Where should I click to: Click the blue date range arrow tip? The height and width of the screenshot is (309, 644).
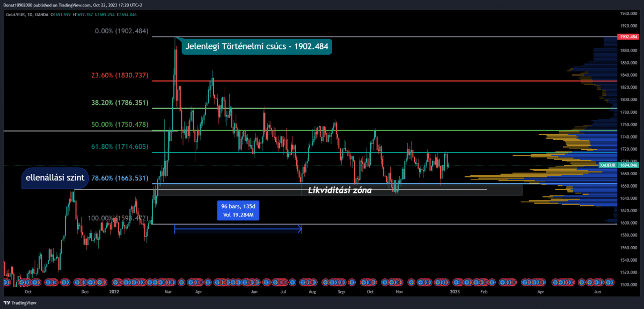pos(301,229)
